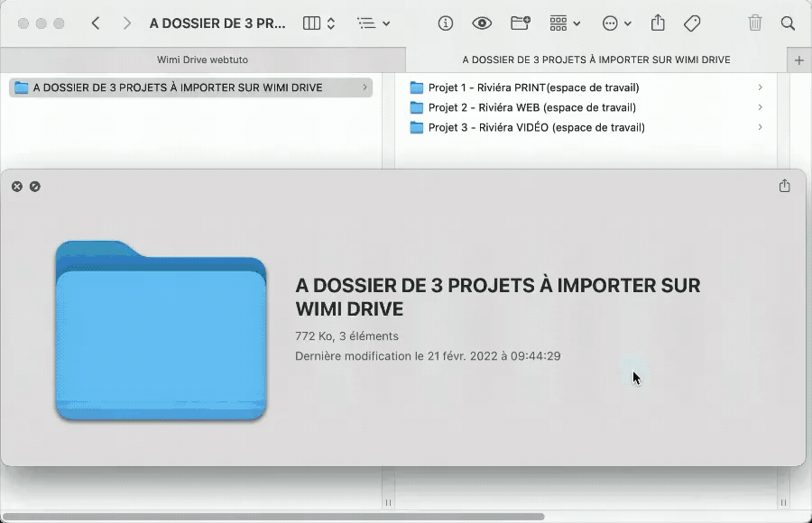Close the preview panel with the X button
Image resolution: width=812 pixels, height=523 pixels.
click(x=16, y=186)
